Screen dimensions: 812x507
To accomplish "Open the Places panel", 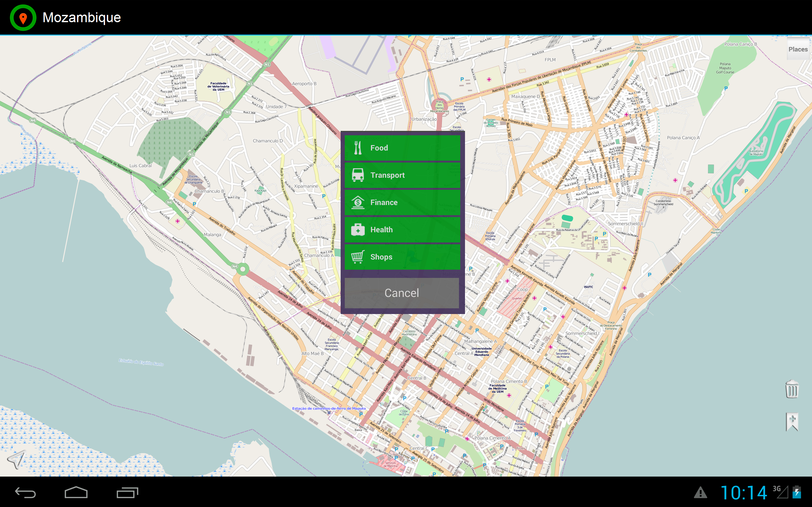I will (x=798, y=49).
